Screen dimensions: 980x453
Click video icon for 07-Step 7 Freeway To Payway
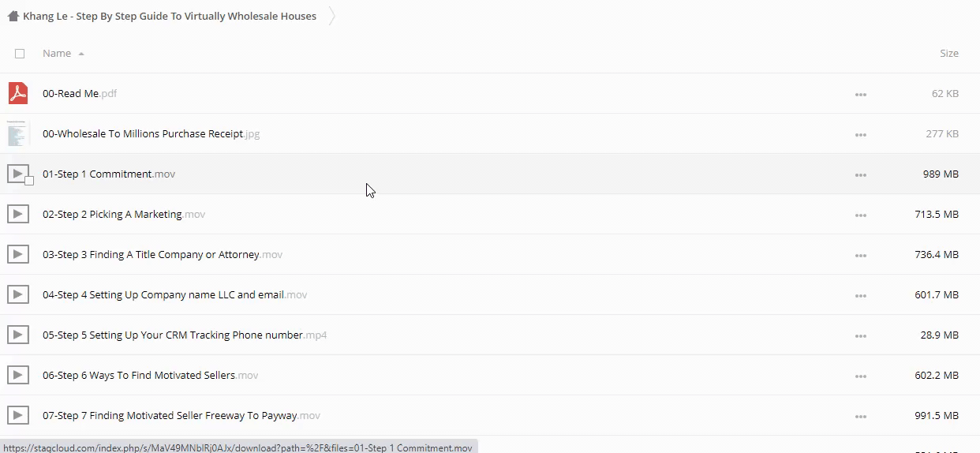pyautogui.click(x=18, y=415)
